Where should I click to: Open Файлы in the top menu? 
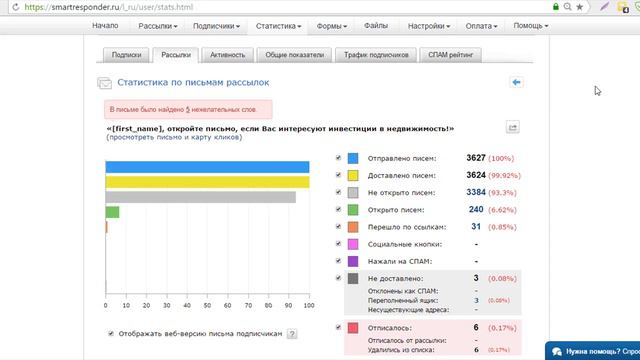point(376,26)
